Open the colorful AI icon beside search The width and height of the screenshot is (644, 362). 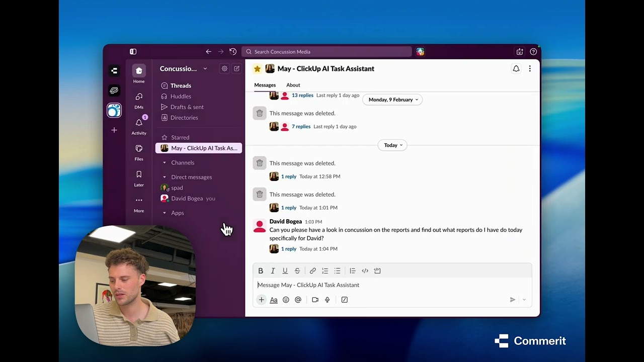click(x=420, y=51)
